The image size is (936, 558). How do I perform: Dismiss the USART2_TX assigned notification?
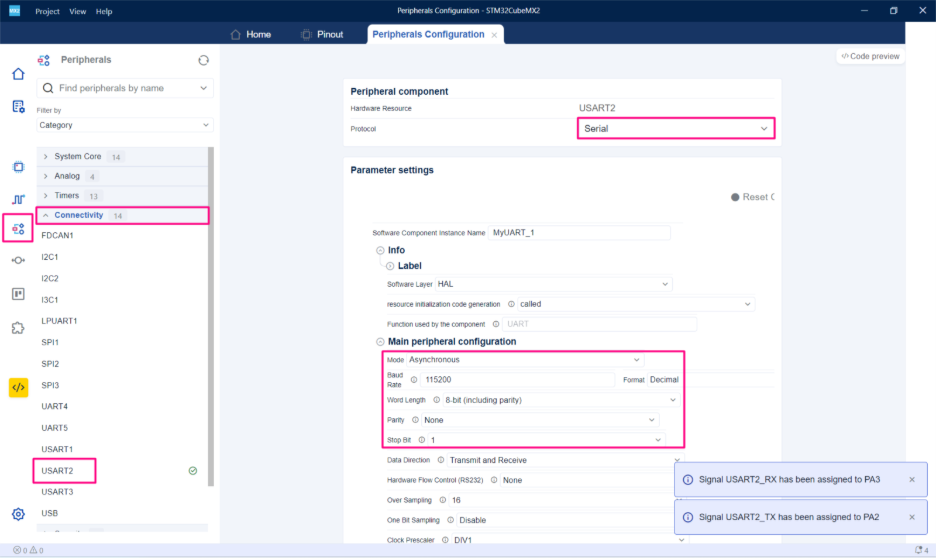912,517
